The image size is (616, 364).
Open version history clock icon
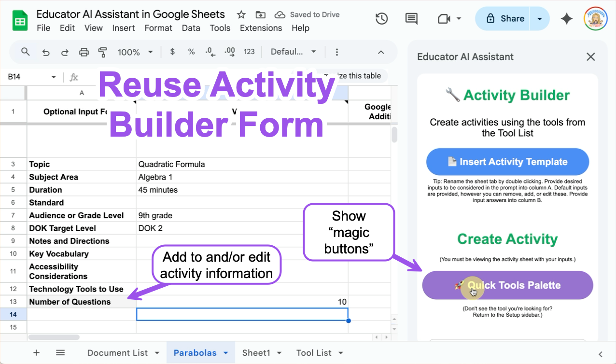[x=382, y=19]
